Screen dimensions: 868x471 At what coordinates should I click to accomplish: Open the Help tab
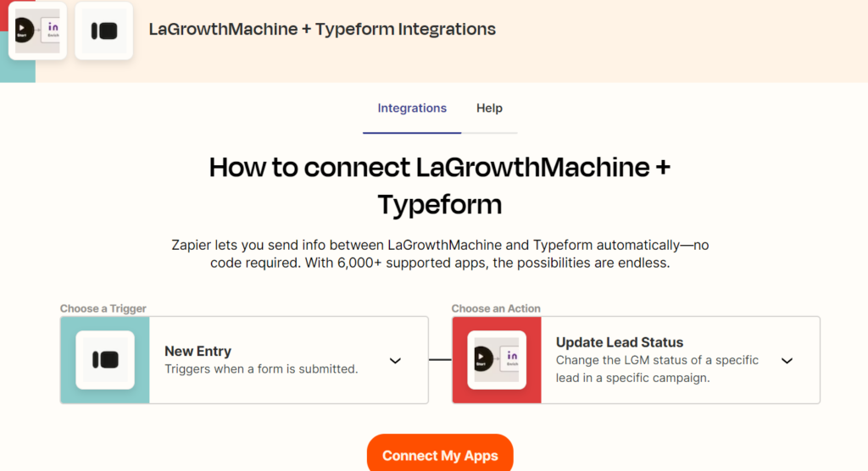coord(489,108)
